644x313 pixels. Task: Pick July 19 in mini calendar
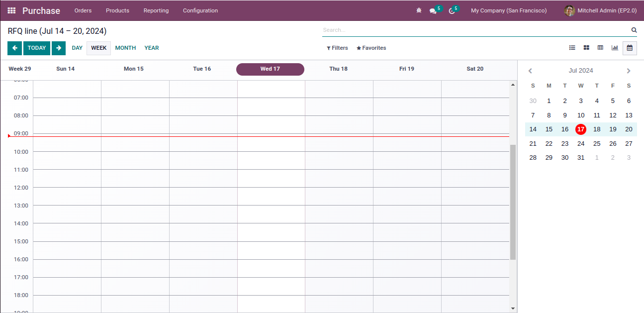[613, 129]
